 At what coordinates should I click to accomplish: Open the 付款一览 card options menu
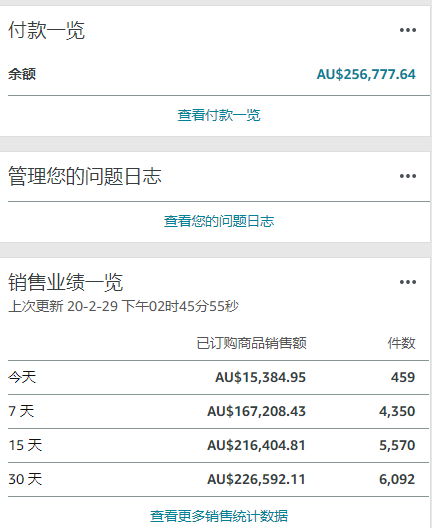tap(408, 30)
